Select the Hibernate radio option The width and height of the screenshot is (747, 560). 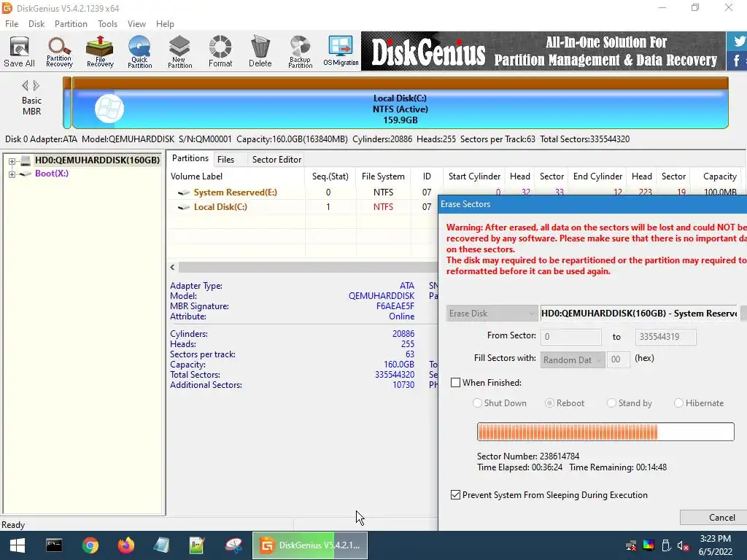click(x=678, y=402)
